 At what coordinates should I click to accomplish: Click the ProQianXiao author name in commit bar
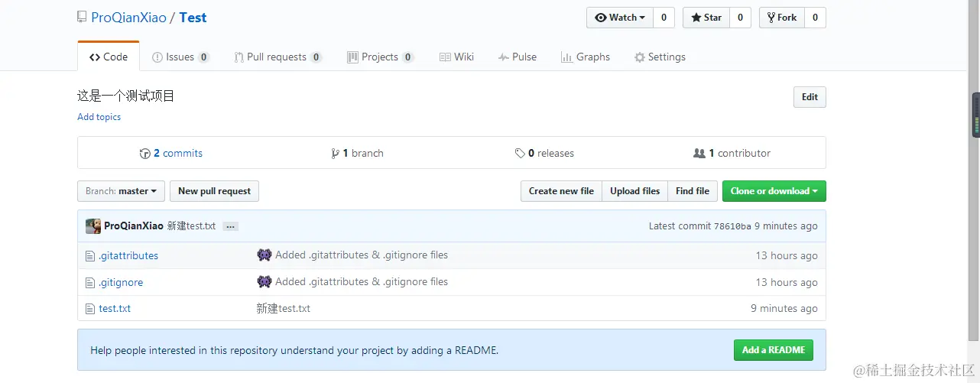134,226
